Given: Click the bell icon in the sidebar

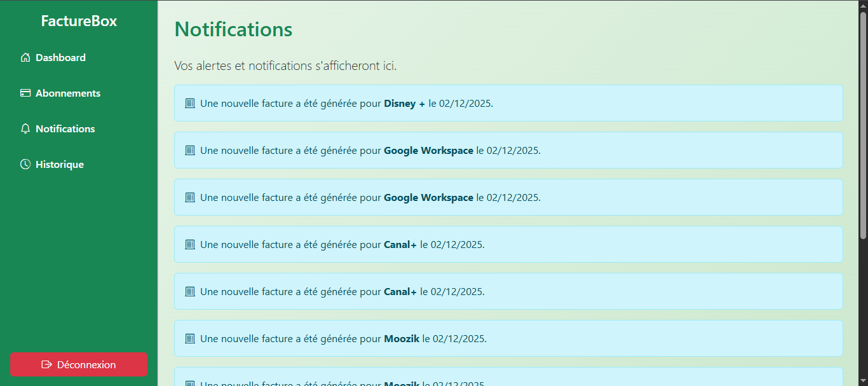Looking at the screenshot, I should [x=25, y=129].
